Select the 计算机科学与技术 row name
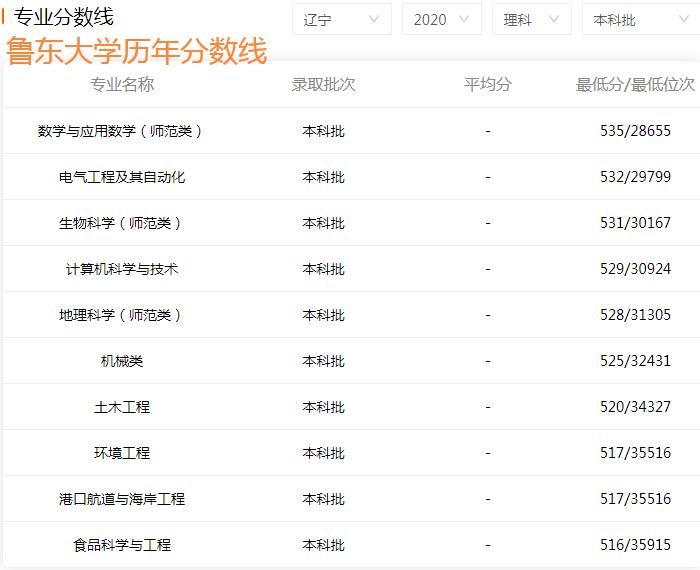The height and width of the screenshot is (570, 700). (122, 269)
